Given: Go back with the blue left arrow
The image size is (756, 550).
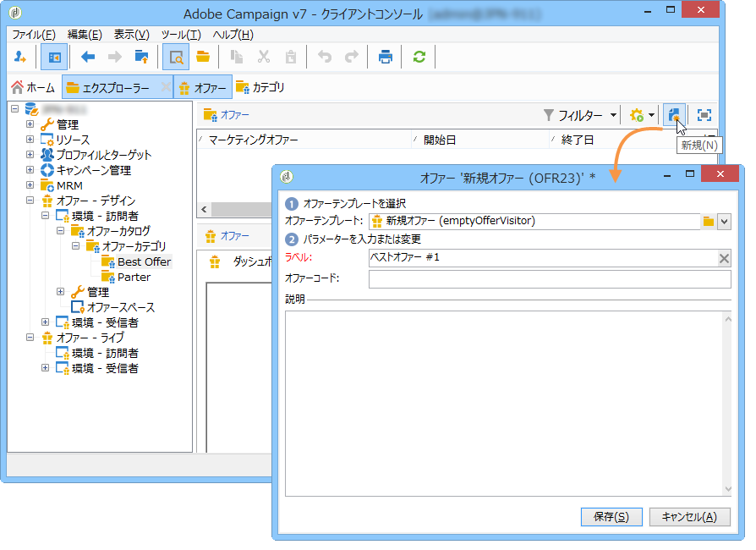Looking at the screenshot, I should 88,57.
